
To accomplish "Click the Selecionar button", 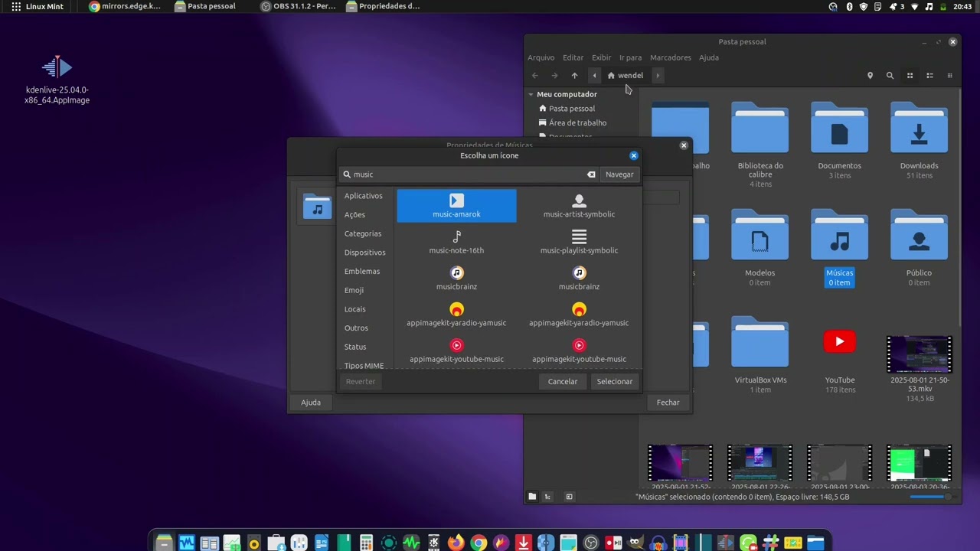I will point(615,381).
